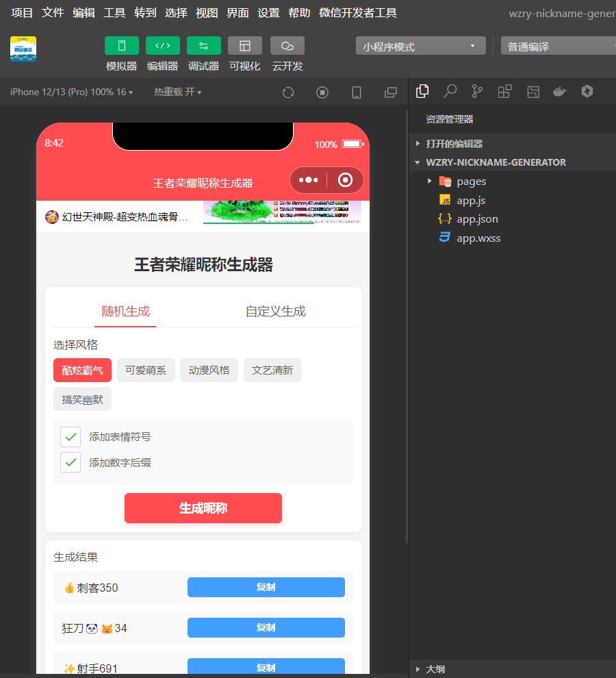Open the search icon in the sidebar
Image resolution: width=616 pixels, height=678 pixels.
coord(450,91)
